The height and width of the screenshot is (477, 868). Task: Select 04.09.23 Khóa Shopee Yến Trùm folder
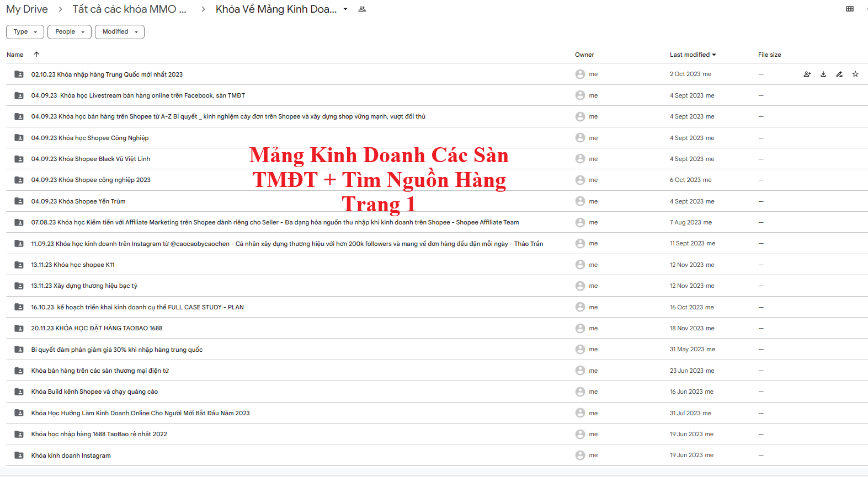coord(78,201)
